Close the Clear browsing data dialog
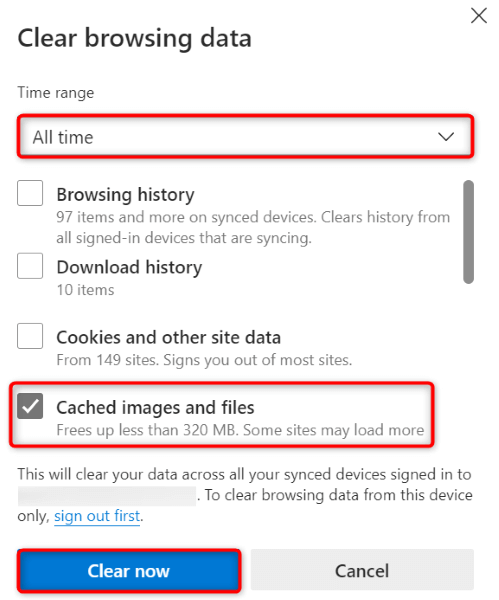The image size is (499, 600). click(479, 16)
